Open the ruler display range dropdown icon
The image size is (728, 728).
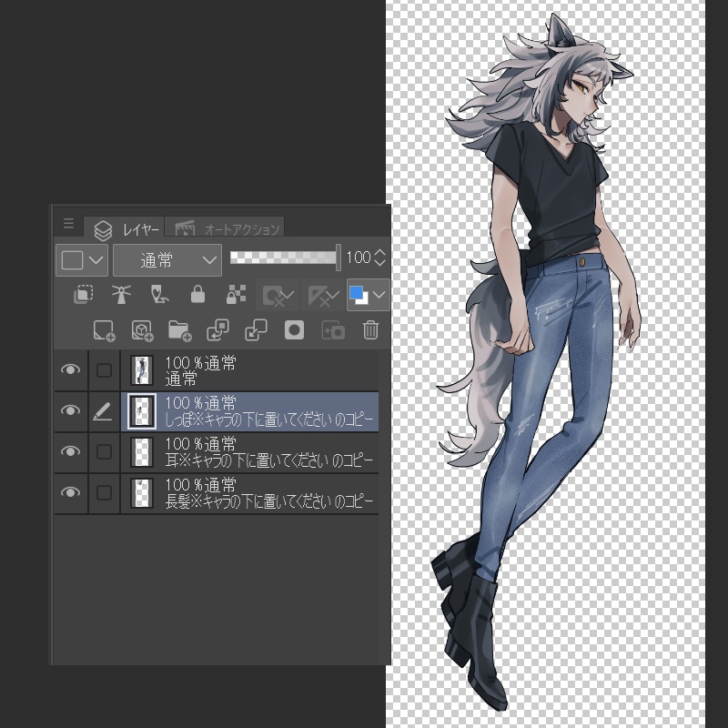click(x=323, y=295)
